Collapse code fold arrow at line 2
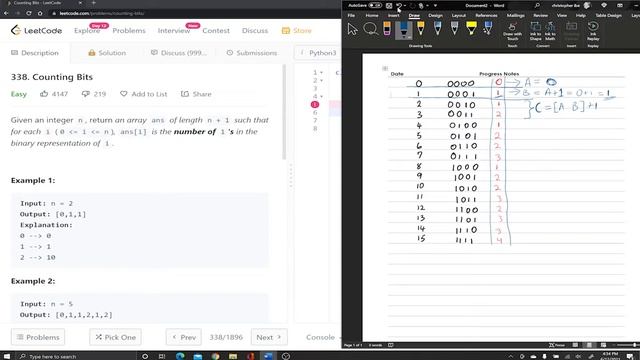The image size is (640, 360). (321, 80)
